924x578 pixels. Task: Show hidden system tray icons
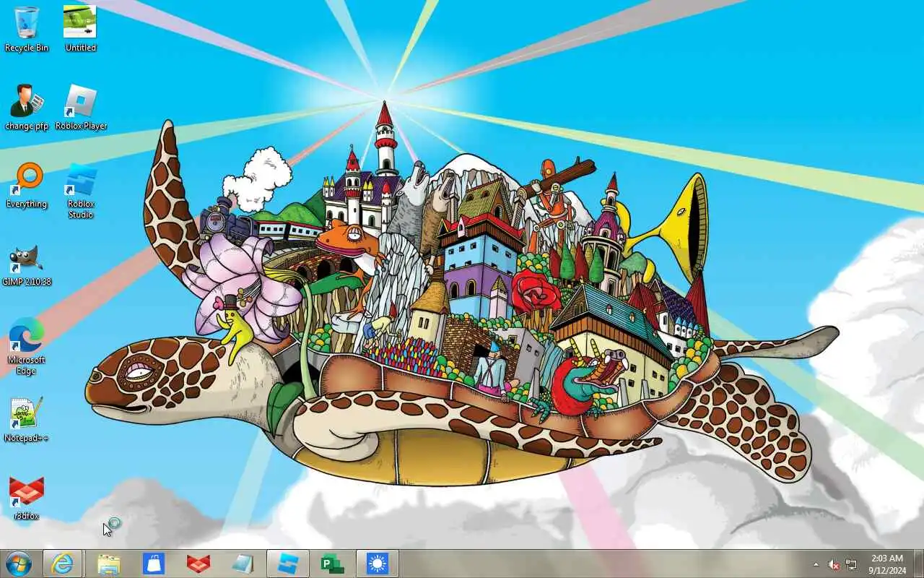click(x=816, y=564)
